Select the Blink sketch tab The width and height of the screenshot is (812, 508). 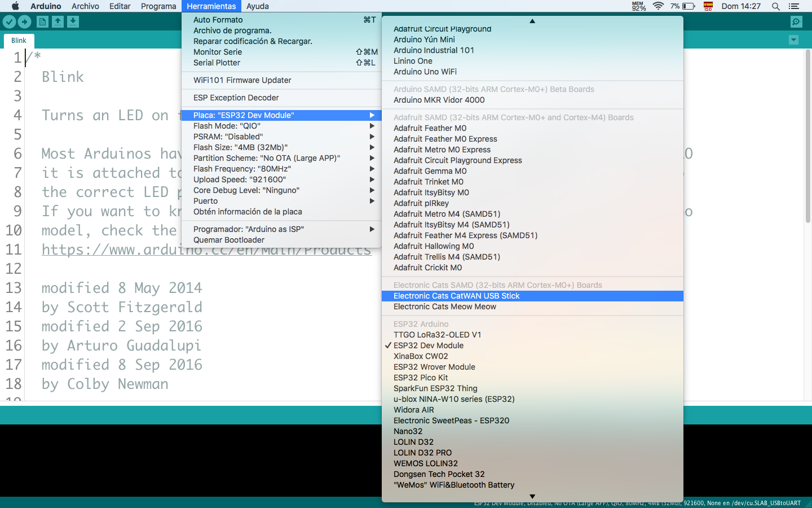pyautogui.click(x=19, y=41)
